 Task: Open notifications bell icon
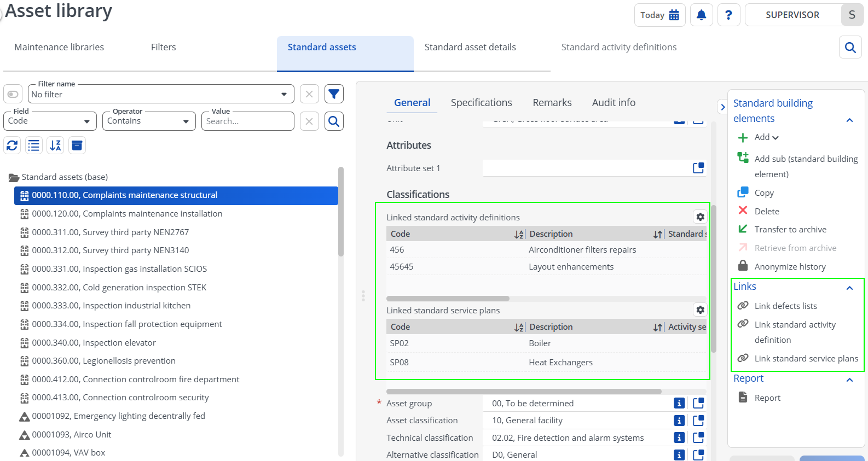[701, 15]
